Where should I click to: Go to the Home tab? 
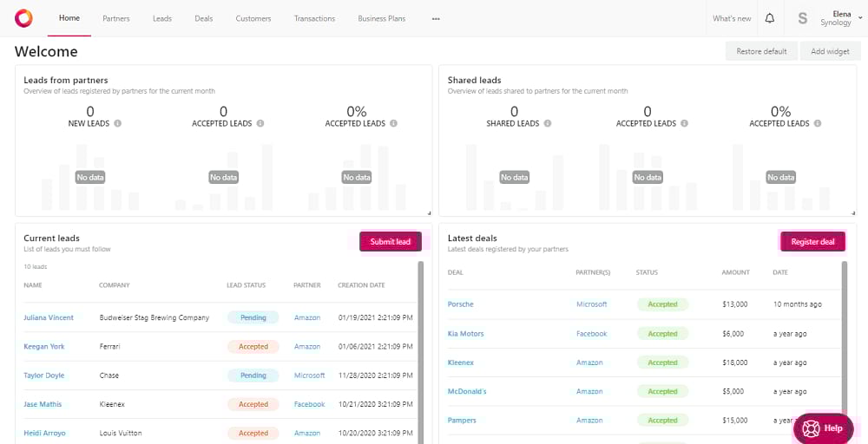tap(69, 17)
